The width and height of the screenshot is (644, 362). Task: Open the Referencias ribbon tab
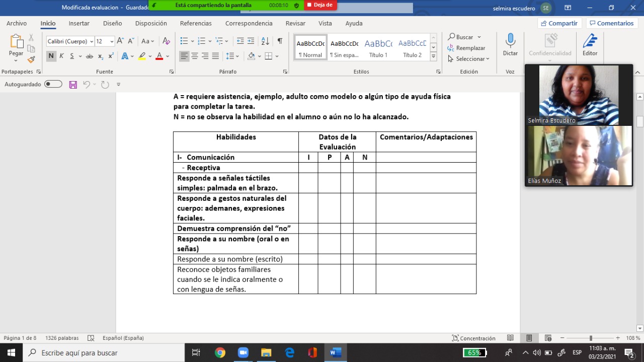pos(196,23)
